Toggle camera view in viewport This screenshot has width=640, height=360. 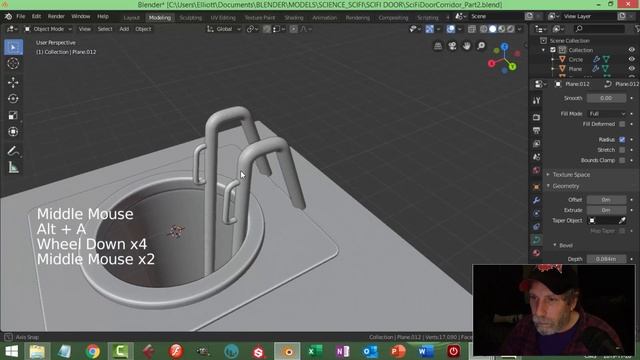pos(452,46)
